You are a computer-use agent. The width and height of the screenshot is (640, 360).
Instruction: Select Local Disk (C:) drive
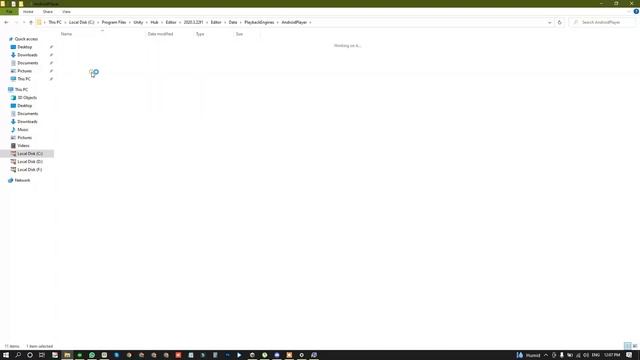[x=30, y=153]
